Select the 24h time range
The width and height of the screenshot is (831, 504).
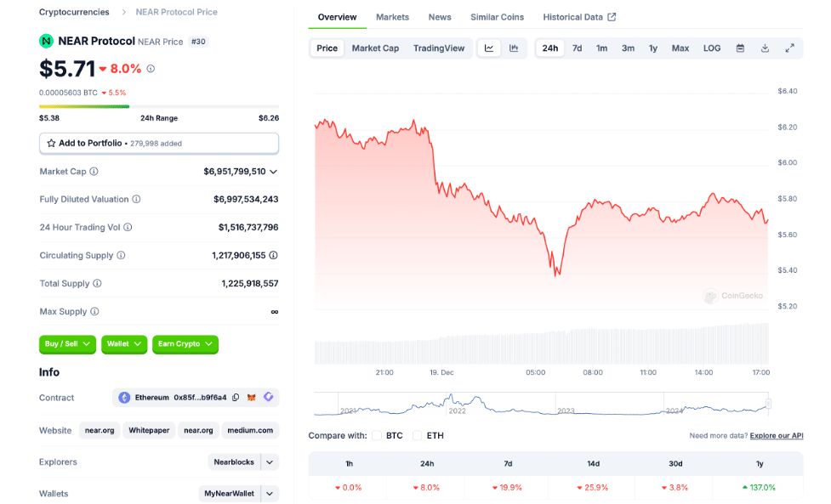click(550, 48)
